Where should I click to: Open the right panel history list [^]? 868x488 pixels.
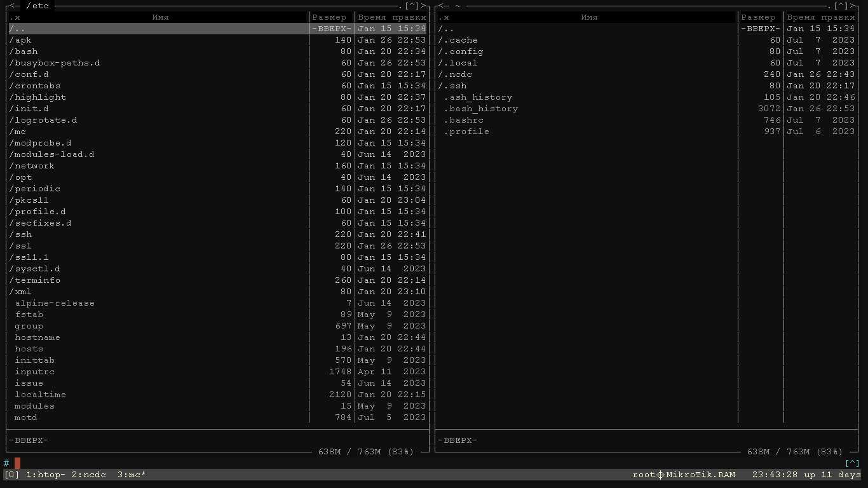coord(841,6)
